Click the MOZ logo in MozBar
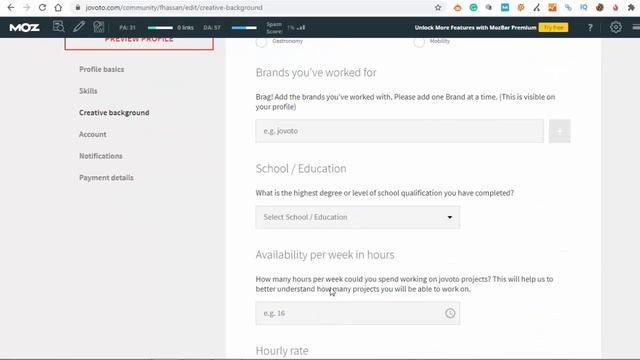Screen dimensions: 640x360 (24, 27)
